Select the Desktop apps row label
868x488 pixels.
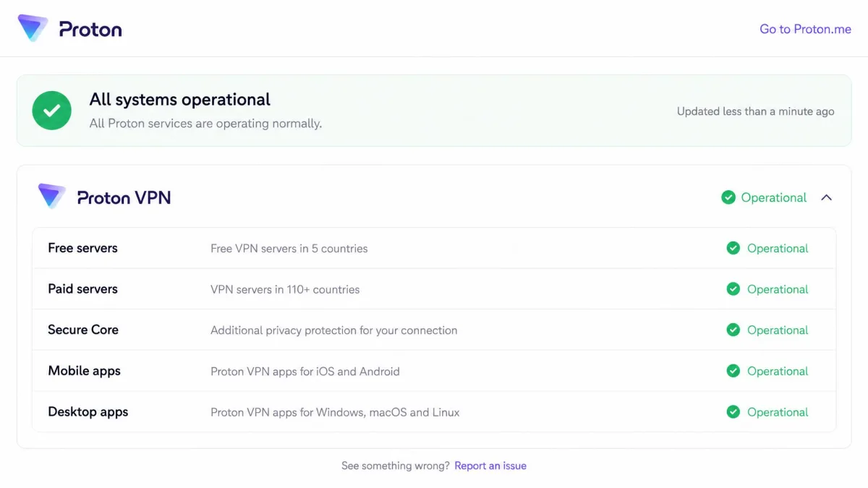88,412
